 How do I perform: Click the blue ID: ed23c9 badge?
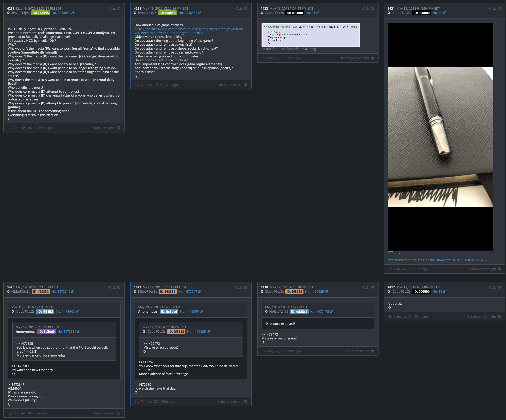pos(299,312)
